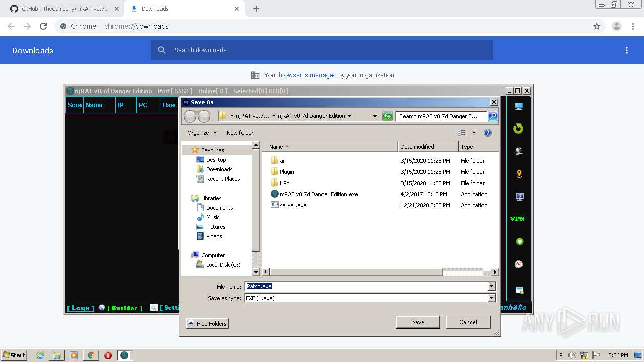Open [ Logs ] in njRAT window
This screenshot has width=644, height=362.
pyautogui.click(x=80, y=308)
